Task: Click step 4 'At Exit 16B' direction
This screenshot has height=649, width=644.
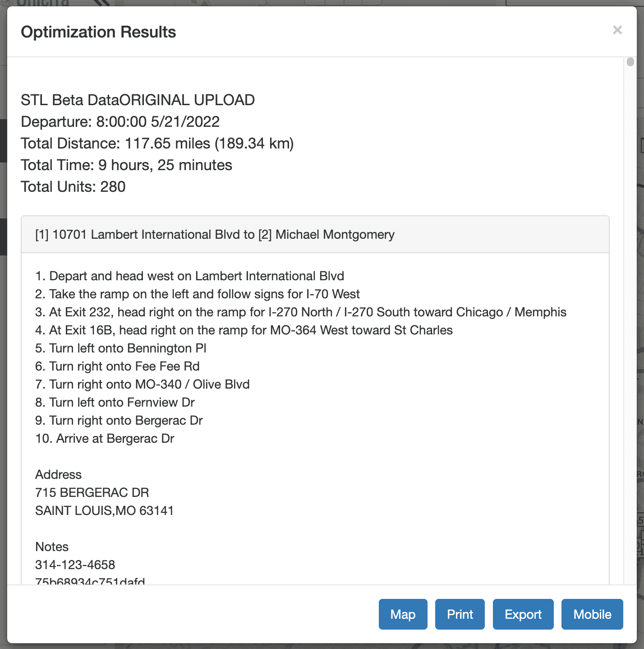Action: tap(244, 330)
